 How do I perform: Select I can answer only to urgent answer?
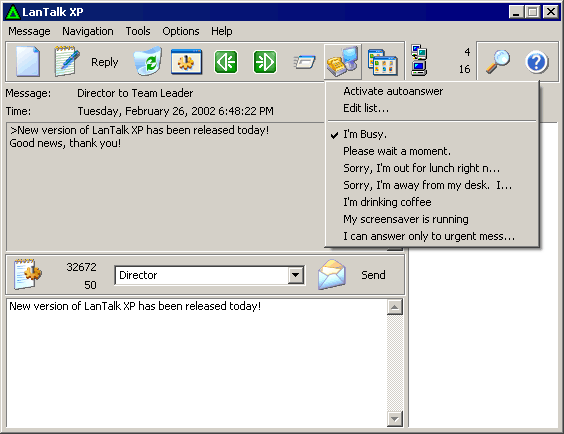click(432, 236)
